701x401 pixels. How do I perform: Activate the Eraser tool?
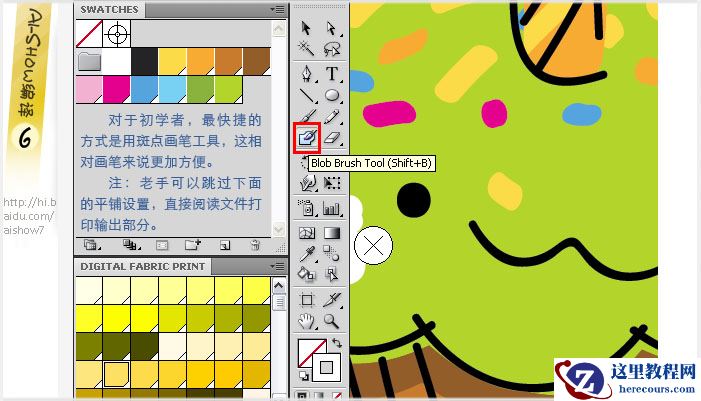pyautogui.click(x=332, y=138)
